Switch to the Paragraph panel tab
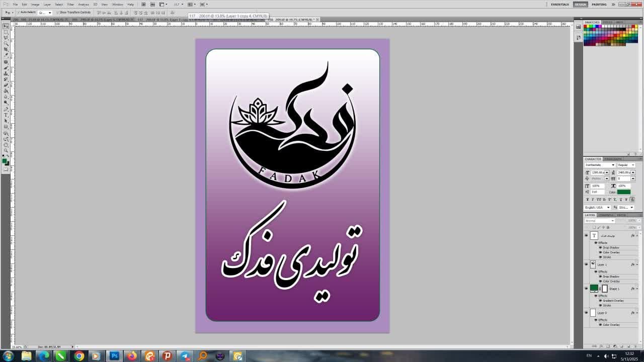 pyautogui.click(x=613, y=159)
